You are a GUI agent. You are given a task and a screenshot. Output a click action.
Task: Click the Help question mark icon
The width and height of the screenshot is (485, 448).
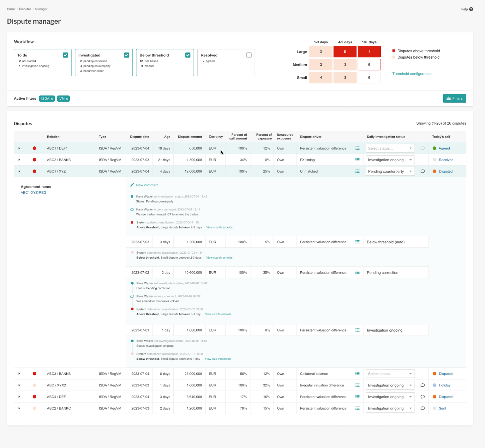(471, 9)
